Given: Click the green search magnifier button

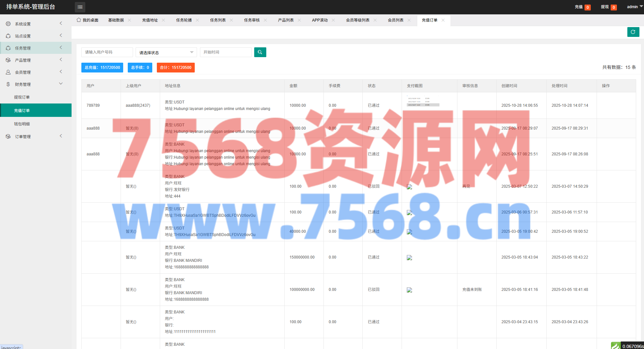Looking at the screenshot, I should tap(260, 52).
